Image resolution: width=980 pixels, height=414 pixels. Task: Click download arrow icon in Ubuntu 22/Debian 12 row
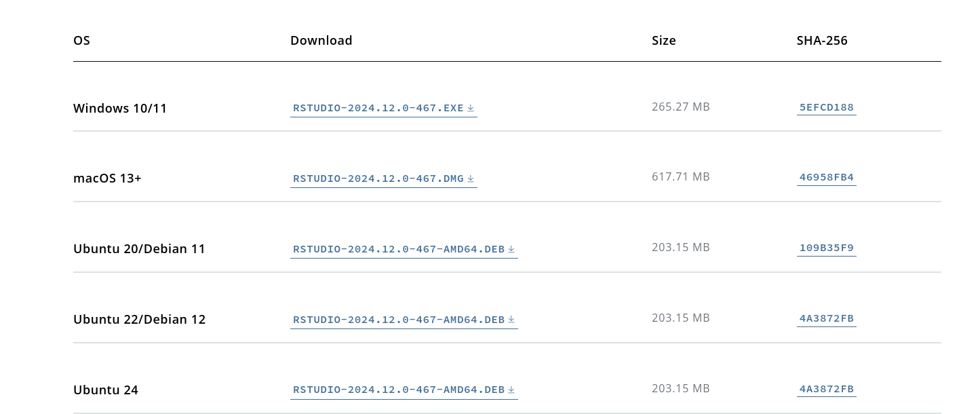511,320
